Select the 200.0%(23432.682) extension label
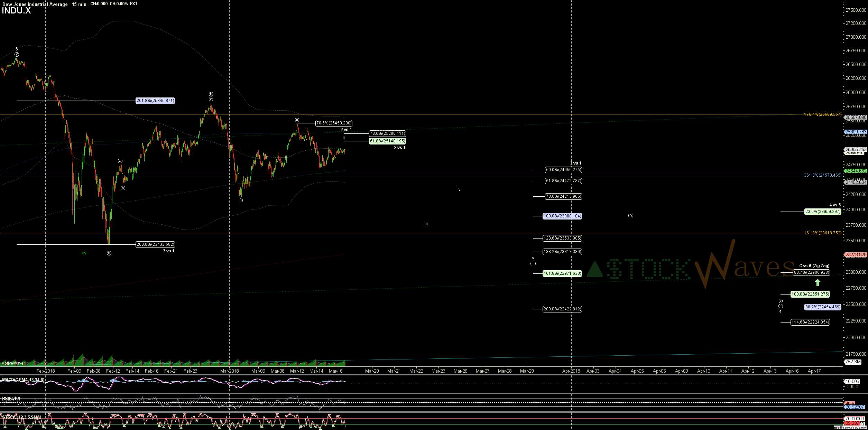The height and width of the screenshot is (430, 868). pos(155,244)
